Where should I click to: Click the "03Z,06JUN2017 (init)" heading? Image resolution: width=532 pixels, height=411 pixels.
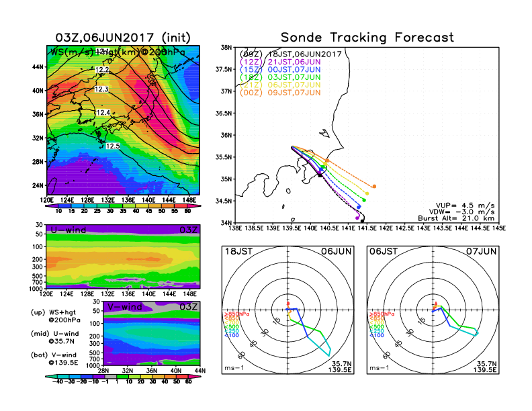coord(123,38)
